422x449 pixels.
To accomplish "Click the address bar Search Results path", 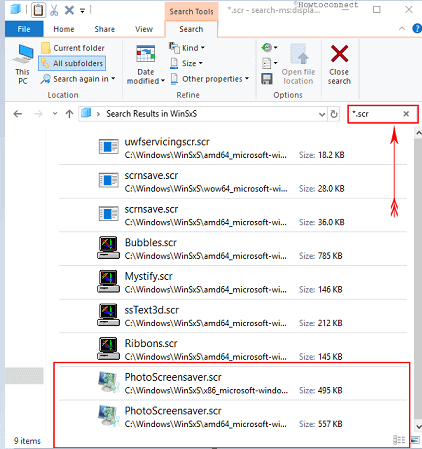I will point(152,114).
